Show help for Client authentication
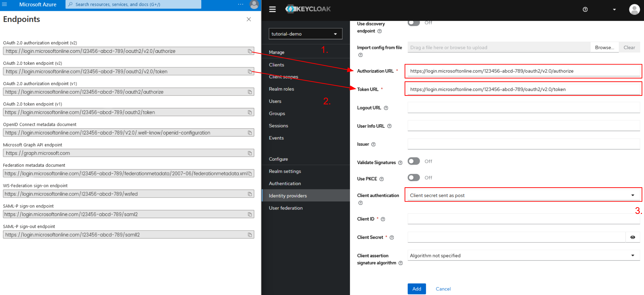 point(360,203)
